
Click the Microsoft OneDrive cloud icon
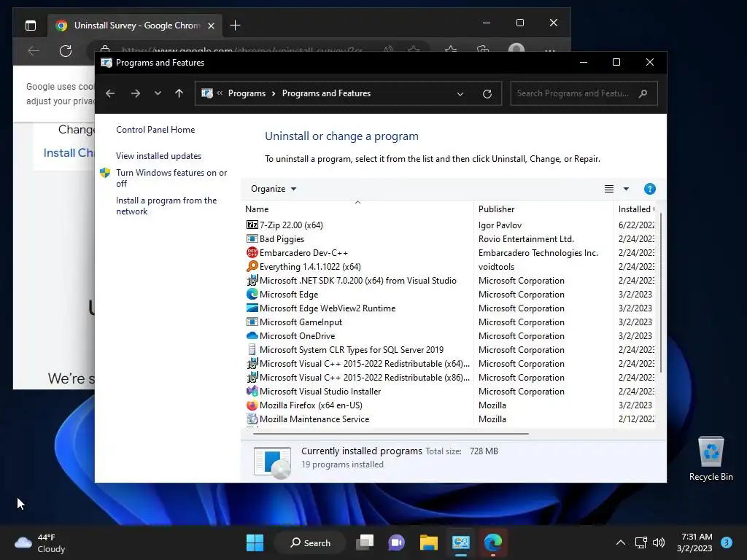pos(252,335)
